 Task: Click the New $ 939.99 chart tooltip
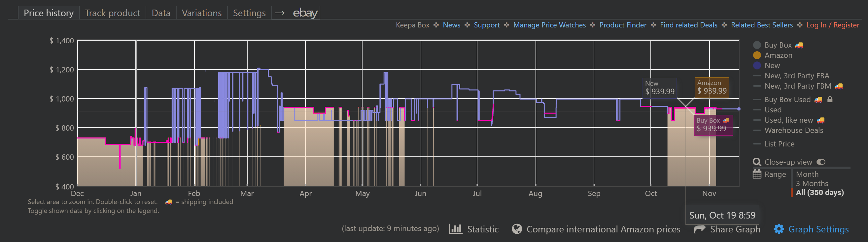(659, 88)
